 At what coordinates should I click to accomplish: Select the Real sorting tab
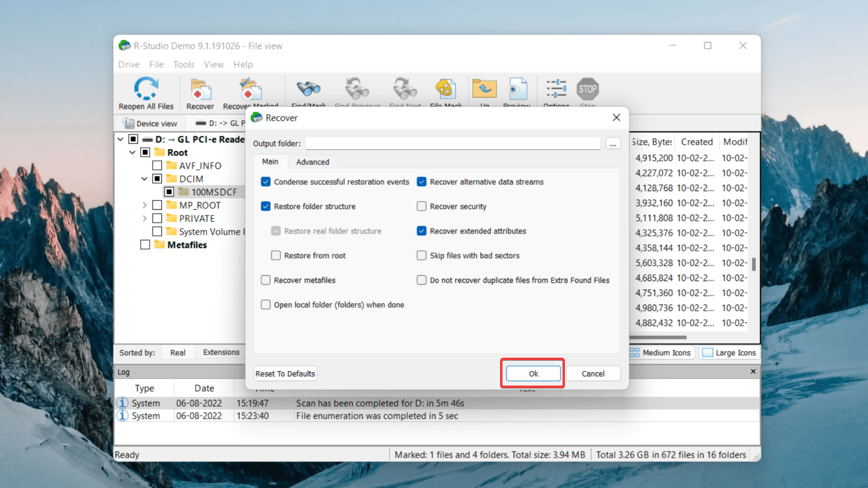178,352
